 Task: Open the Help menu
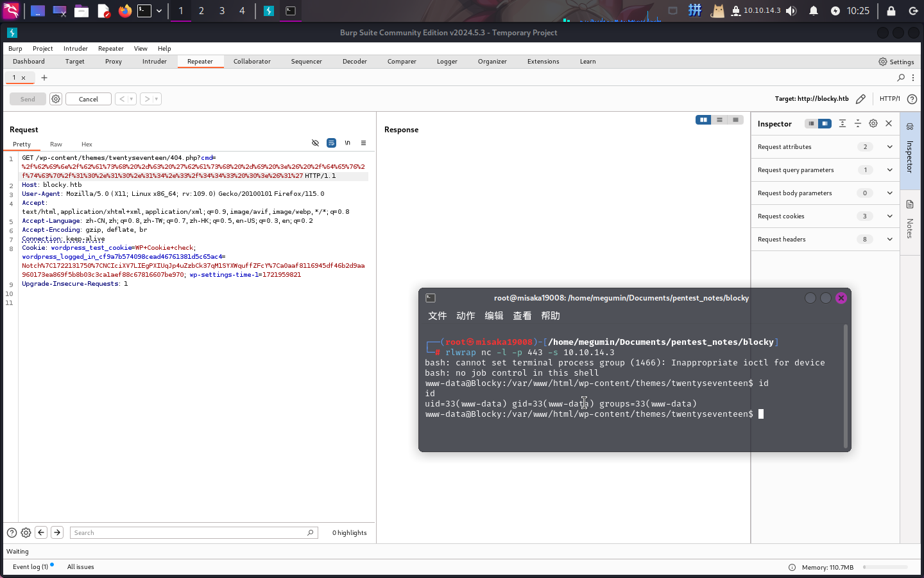point(164,49)
